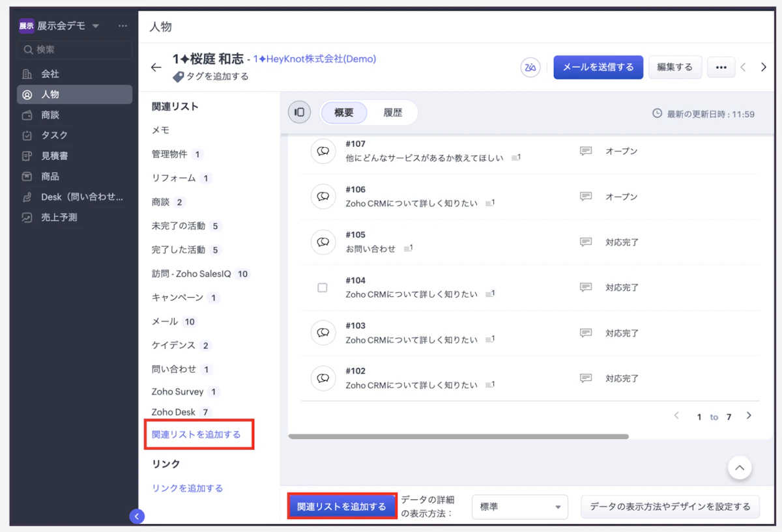Collapse the left sidebar with blue chevron

(x=137, y=516)
